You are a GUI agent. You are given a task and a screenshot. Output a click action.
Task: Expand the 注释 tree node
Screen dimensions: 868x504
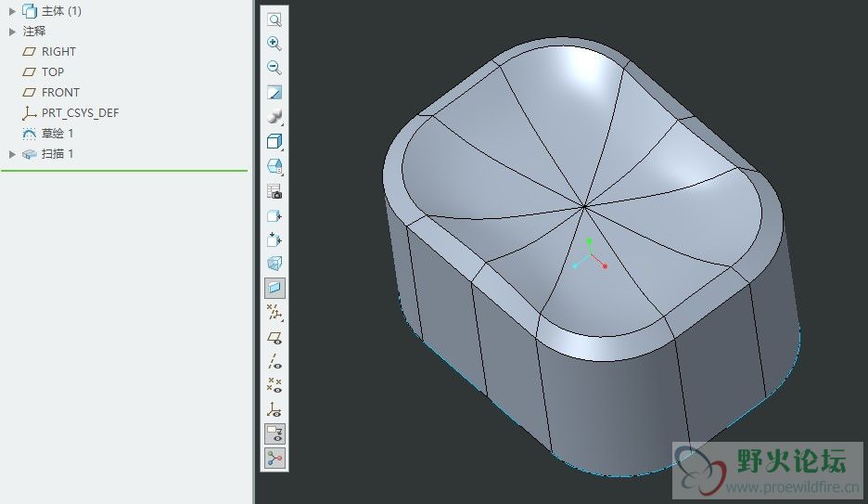pos(12,32)
